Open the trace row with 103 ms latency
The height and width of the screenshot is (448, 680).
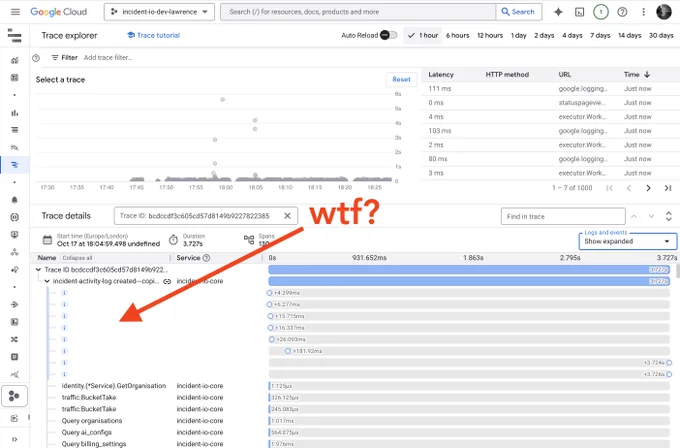point(550,131)
